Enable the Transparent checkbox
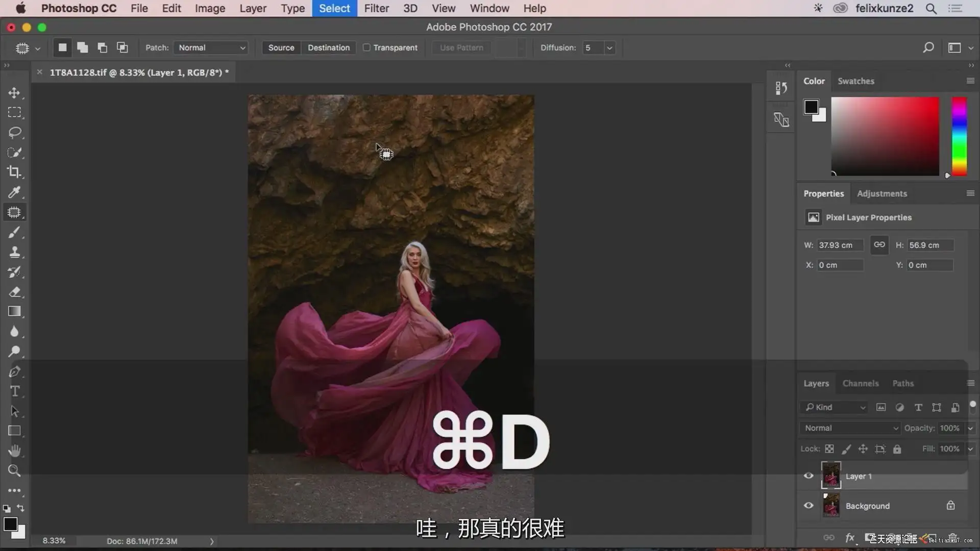The width and height of the screenshot is (980, 551). [x=366, y=47]
